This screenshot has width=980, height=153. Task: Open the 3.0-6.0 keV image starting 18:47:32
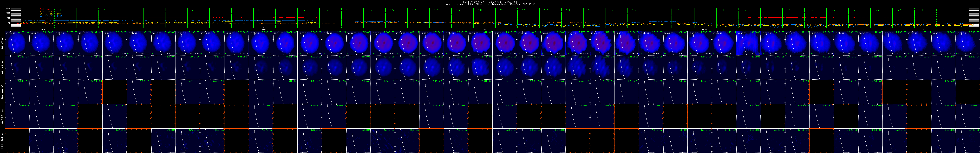[x=675, y=43]
